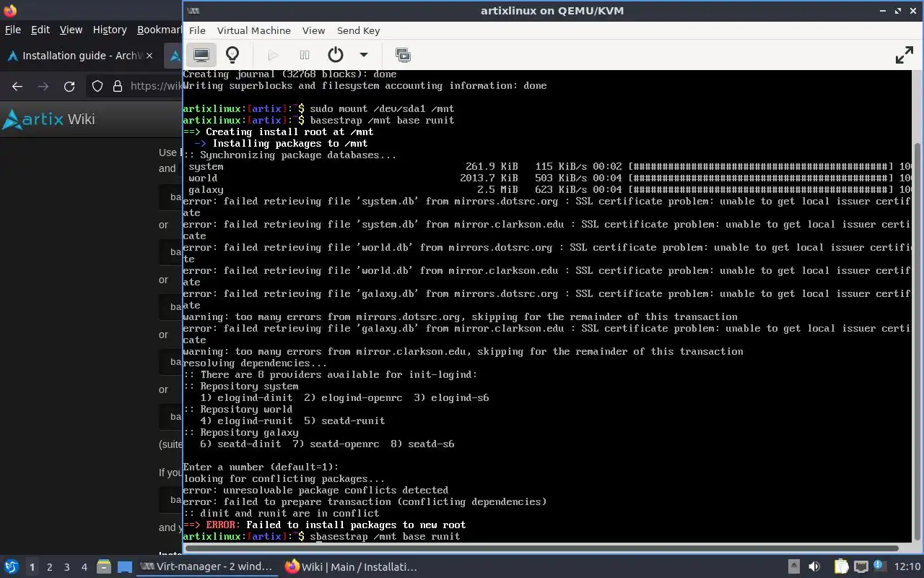The width and height of the screenshot is (924, 578).
Task: Open Firefox Bookmarks menu
Action: click(x=159, y=30)
